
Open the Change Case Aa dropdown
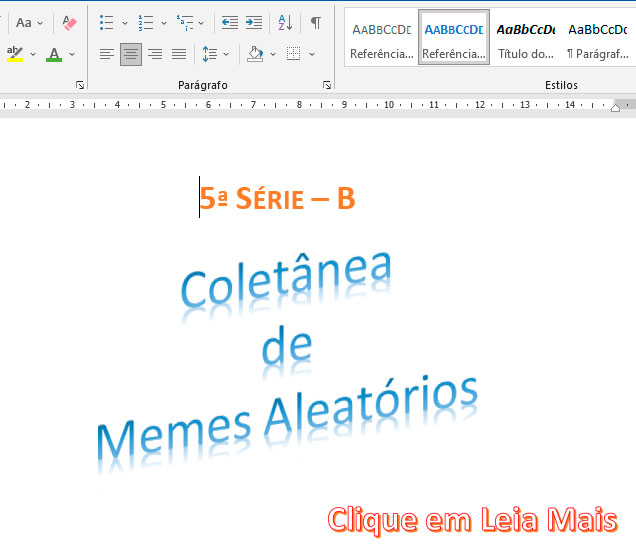coord(30,22)
